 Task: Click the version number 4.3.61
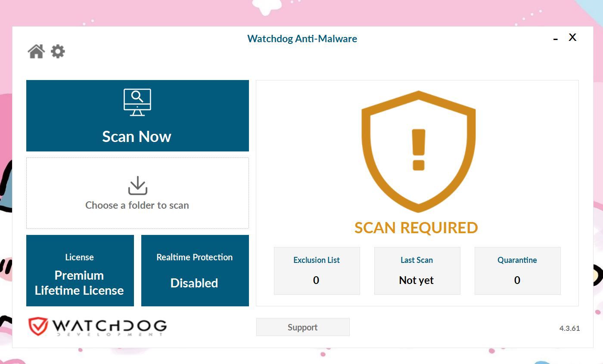pyautogui.click(x=569, y=328)
